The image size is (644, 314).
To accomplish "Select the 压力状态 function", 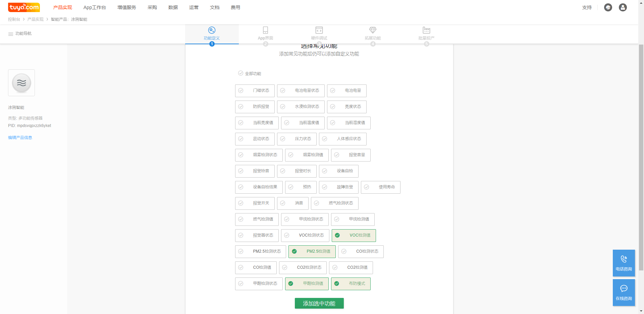I will (x=297, y=139).
